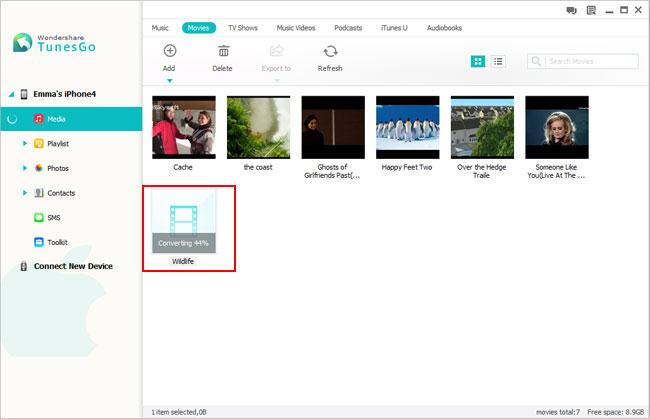
Task: Expand the Playlist tree item
Action: 24,144
